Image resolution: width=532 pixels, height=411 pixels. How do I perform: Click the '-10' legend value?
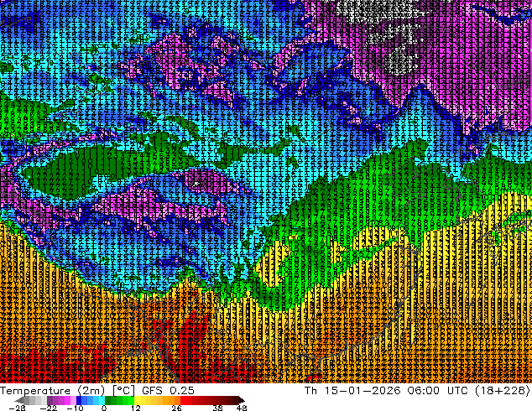click(x=75, y=408)
